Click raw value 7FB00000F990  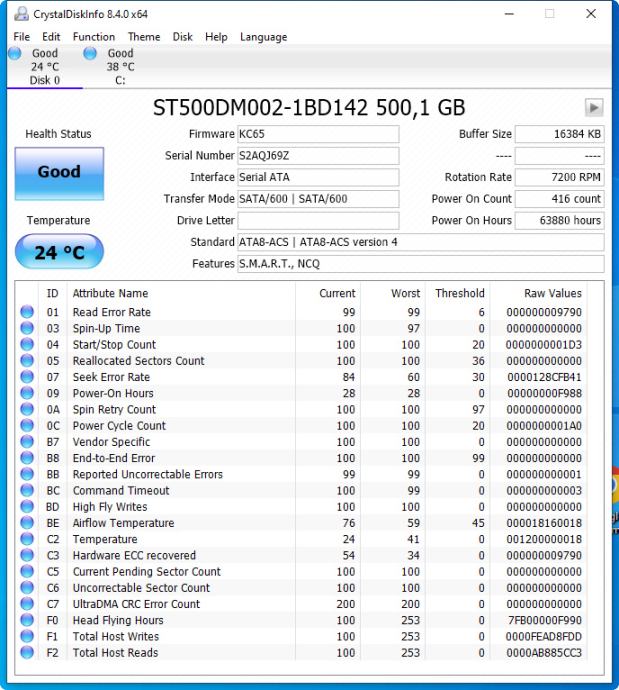[x=545, y=620]
